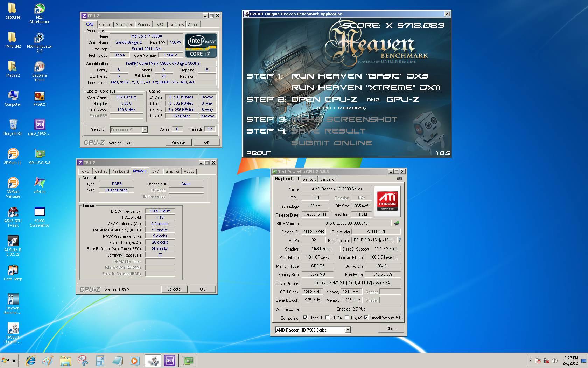
Task: Launch the GPU-Z.0.5.8 desktop icon
Action: click(39, 156)
